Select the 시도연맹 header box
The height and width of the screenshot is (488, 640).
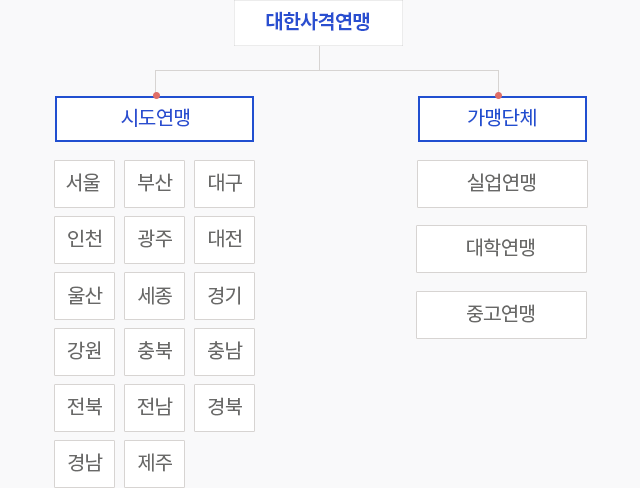pos(154,119)
